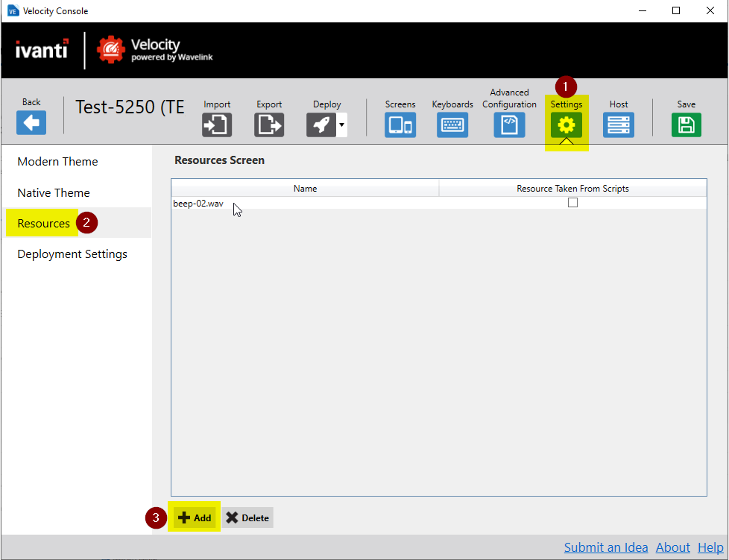
Task: Select Native Theme in the sidebar
Action: 54,192
